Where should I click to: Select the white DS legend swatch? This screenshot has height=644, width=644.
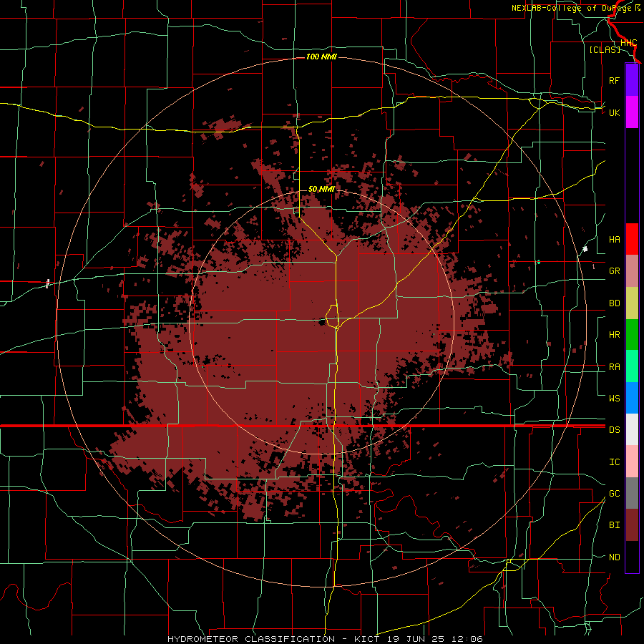pyautogui.click(x=632, y=429)
